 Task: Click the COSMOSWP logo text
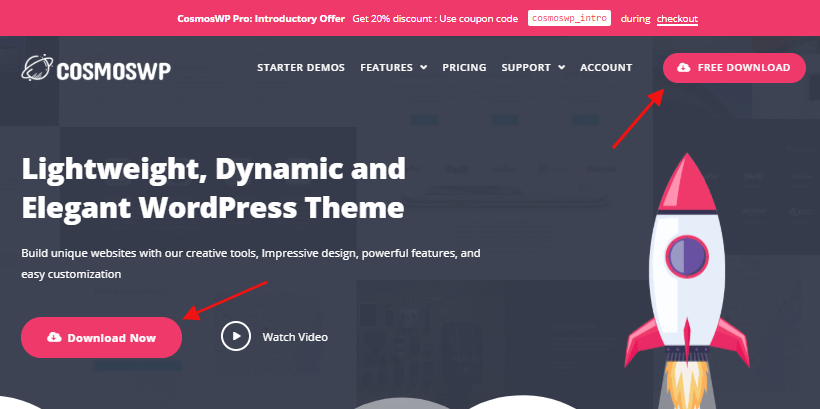tap(113, 70)
